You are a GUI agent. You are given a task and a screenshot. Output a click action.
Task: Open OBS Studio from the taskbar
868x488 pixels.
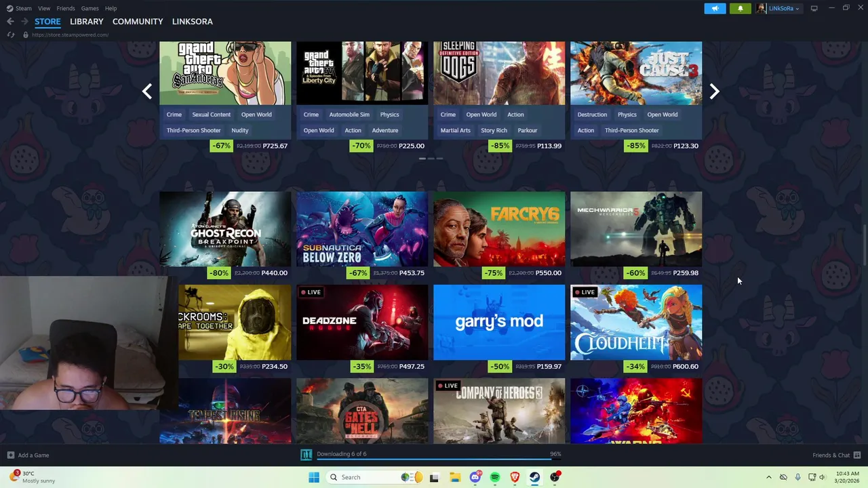pyautogui.click(x=555, y=477)
